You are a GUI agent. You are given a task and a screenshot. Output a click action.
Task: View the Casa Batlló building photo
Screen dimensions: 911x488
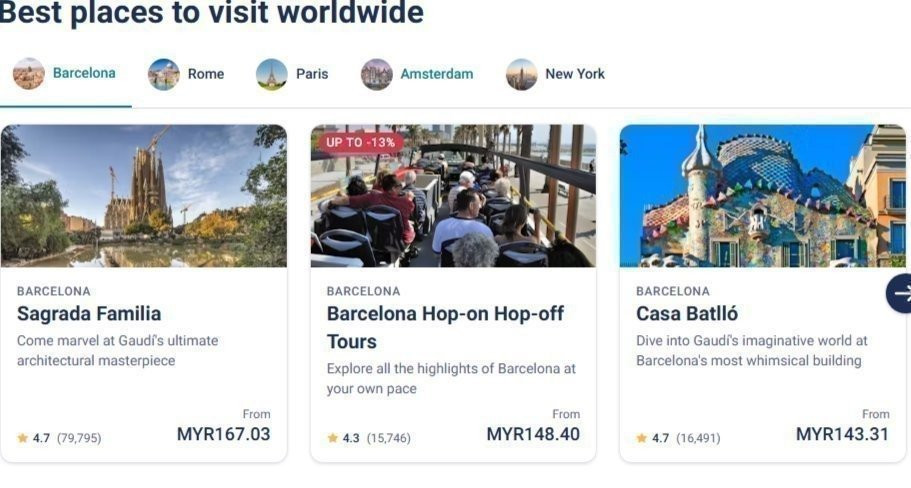pos(762,196)
